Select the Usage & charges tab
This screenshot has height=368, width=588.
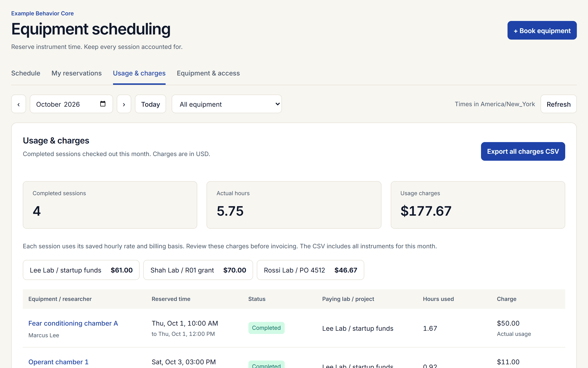[x=139, y=73]
